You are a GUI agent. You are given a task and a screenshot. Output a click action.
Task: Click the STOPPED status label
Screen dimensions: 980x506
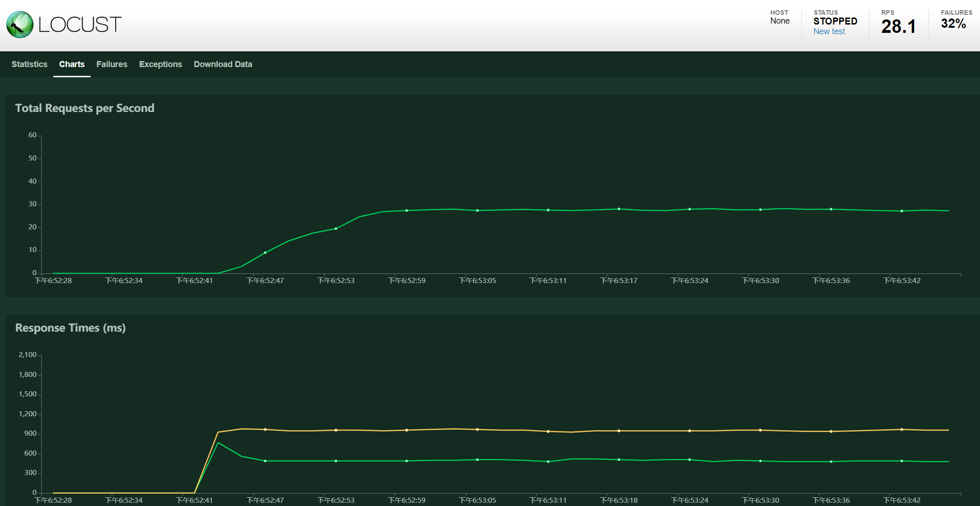[835, 21]
